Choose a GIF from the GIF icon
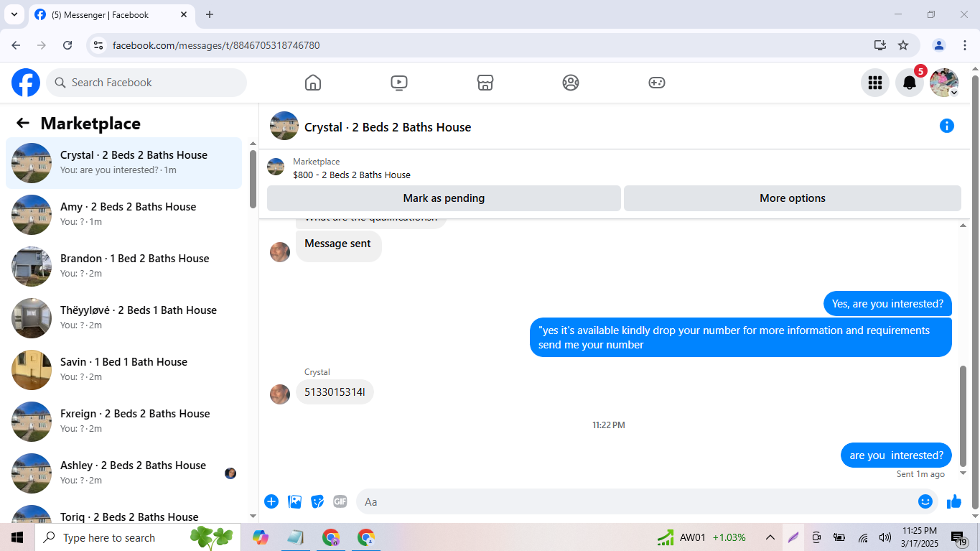 [340, 501]
